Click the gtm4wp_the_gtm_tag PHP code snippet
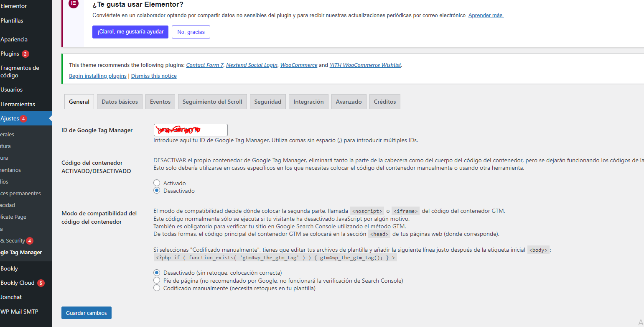Viewport: 644px width, 327px height. tap(275, 258)
